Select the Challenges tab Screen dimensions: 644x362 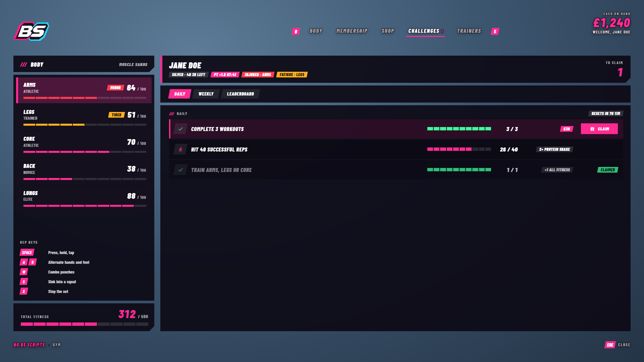point(425,31)
